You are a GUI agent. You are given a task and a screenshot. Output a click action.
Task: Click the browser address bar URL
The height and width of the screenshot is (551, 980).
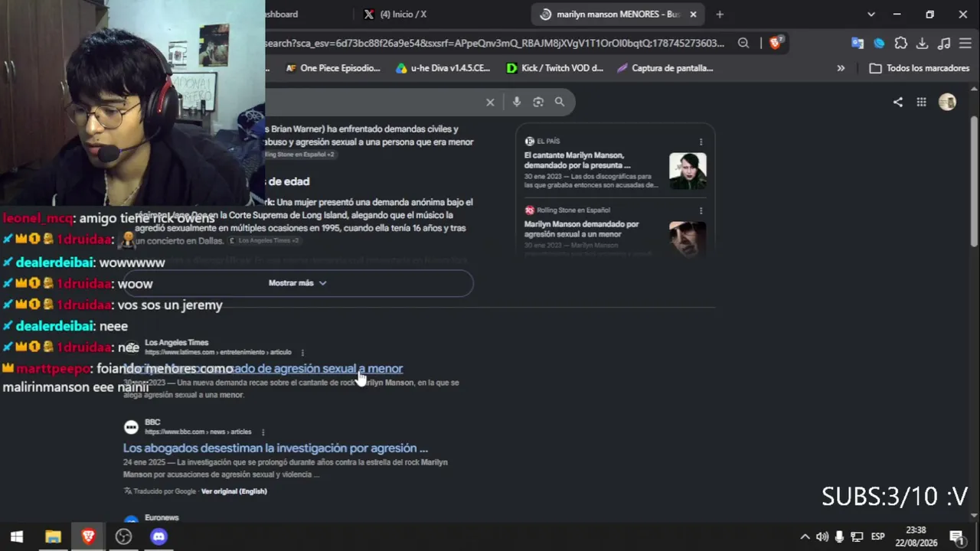tap(495, 43)
